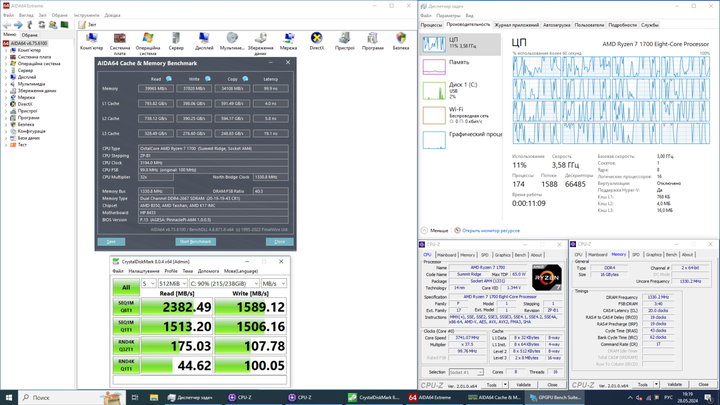The width and height of the screenshot is (720, 405).
Task: Open the Програми large icon in AIDA64
Action: pyautogui.click(x=372, y=41)
